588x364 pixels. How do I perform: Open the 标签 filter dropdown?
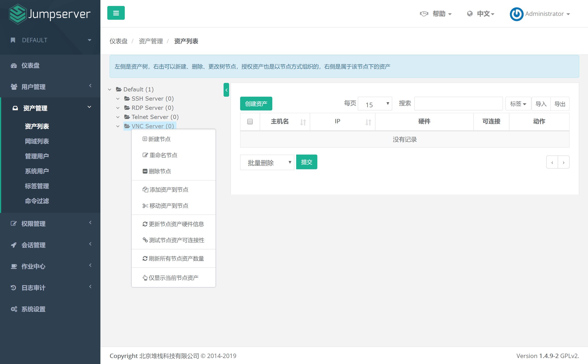(518, 104)
